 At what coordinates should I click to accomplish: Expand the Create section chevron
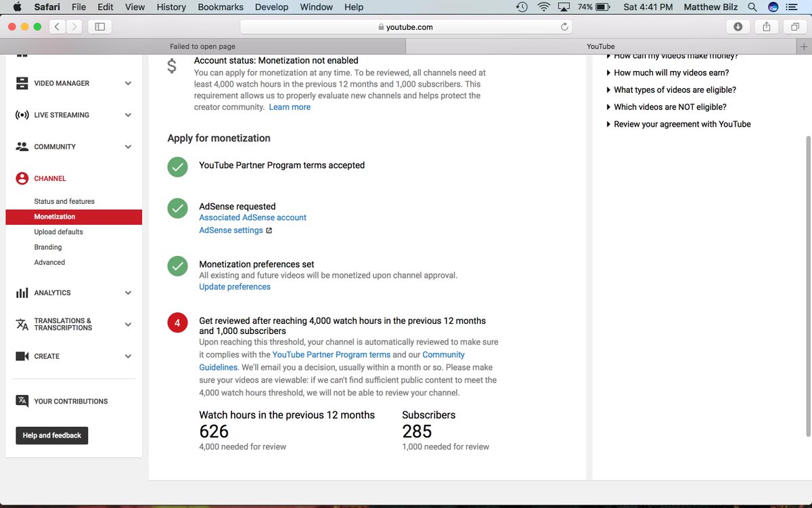(x=128, y=356)
